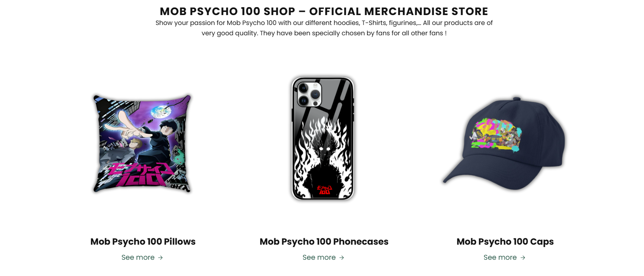This screenshot has width=644, height=276.
Task: Click the Mob Psycho 100 Phonecases heading
Action: tap(324, 241)
